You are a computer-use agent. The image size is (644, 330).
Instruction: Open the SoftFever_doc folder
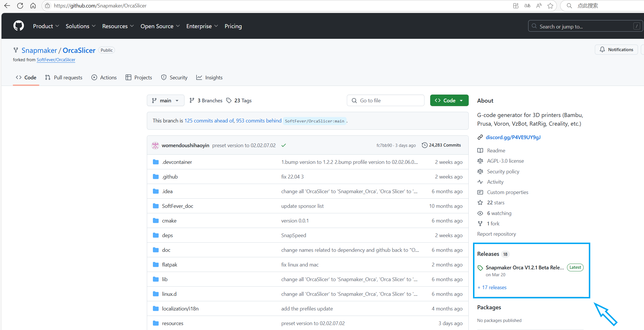pos(178,206)
